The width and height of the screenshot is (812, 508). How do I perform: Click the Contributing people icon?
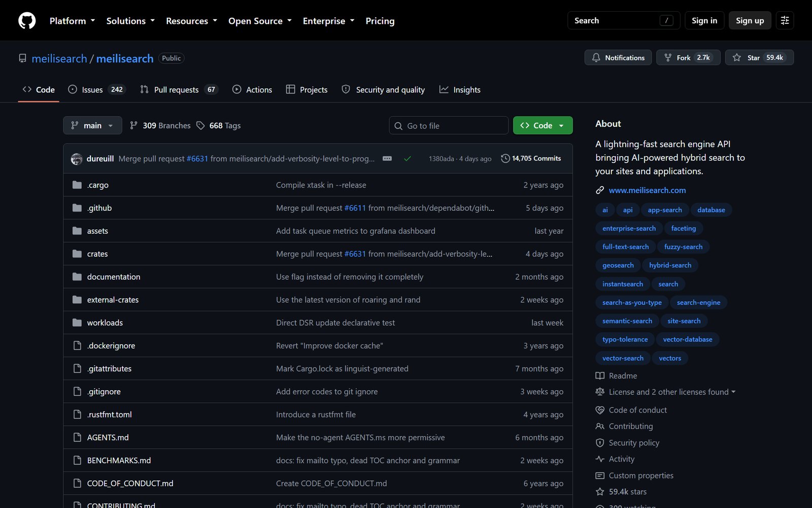pyautogui.click(x=600, y=426)
